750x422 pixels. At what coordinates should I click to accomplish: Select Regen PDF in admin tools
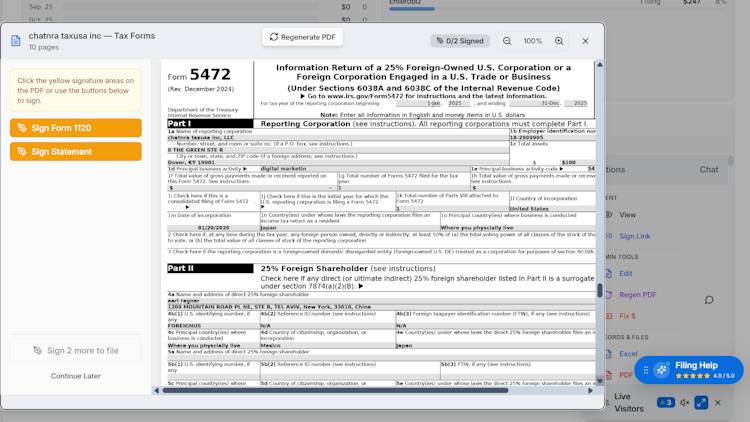(x=637, y=295)
